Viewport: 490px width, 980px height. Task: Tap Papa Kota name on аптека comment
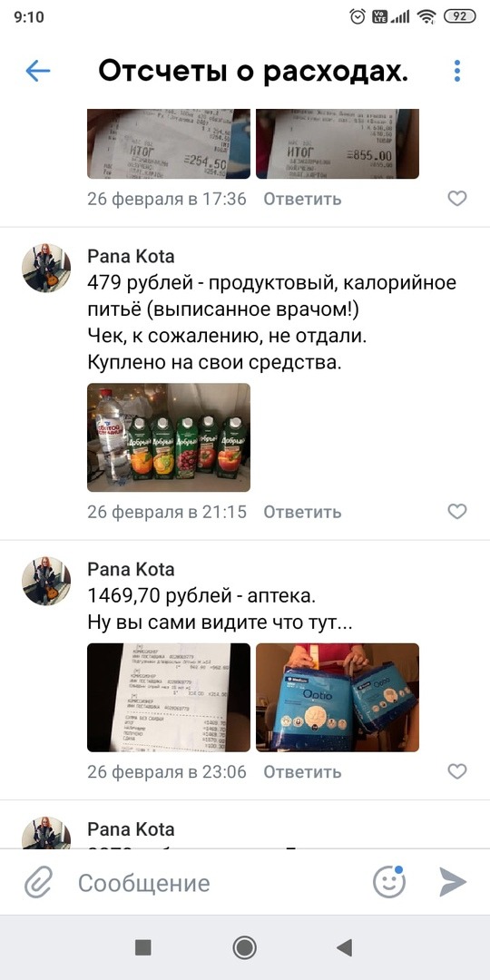[131, 569]
